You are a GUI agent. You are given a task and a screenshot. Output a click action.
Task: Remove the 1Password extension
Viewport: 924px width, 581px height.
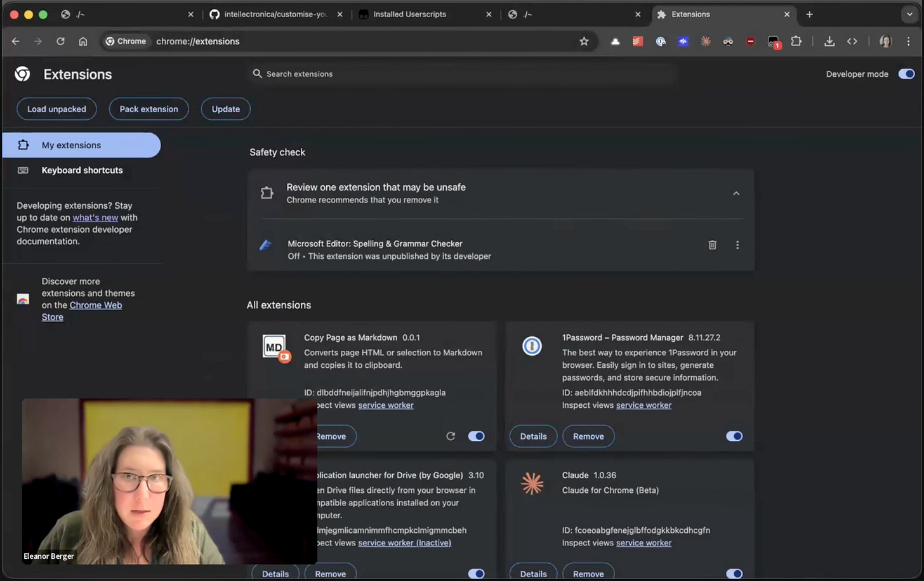click(588, 436)
